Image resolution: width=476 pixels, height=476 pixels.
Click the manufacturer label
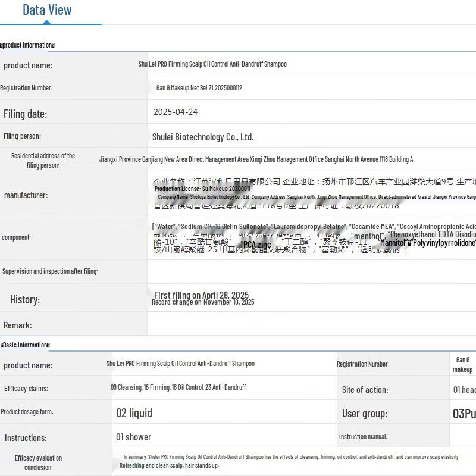(26, 195)
